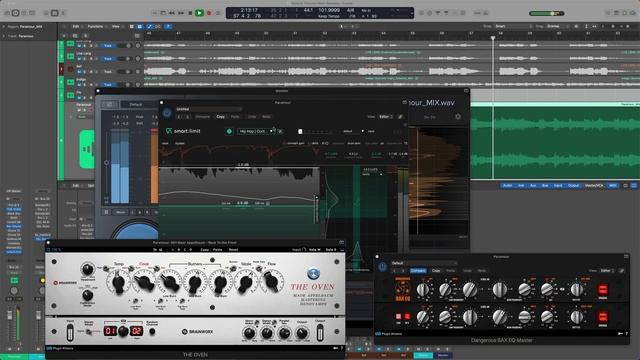Expand the Region inspector disclosure triangle
Image resolution: width=640 pixels, height=360 pixels.
pos(4,27)
